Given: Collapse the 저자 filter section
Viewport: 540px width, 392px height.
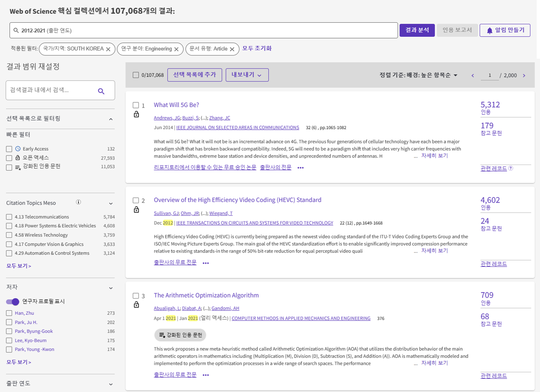Looking at the screenshot, I should [111, 288].
